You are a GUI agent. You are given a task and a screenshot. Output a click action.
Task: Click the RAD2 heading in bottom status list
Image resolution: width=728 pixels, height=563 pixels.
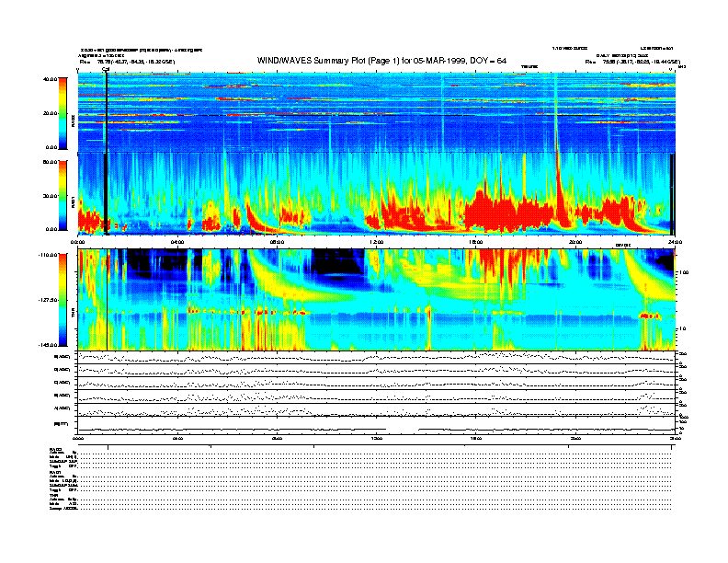tap(55, 449)
